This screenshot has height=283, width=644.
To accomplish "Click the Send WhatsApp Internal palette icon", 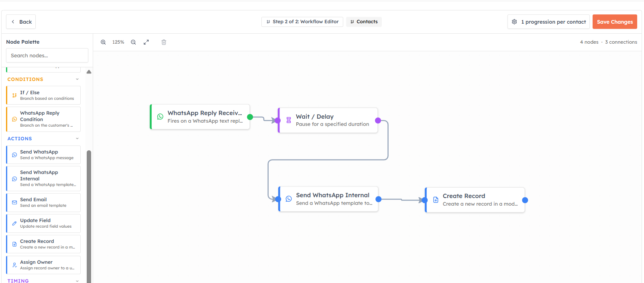I will click(14, 179).
